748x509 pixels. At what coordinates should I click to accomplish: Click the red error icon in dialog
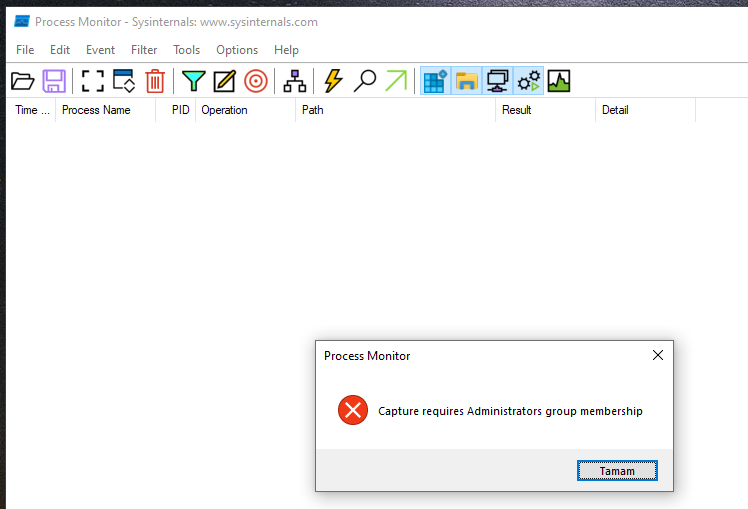pyautogui.click(x=353, y=410)
